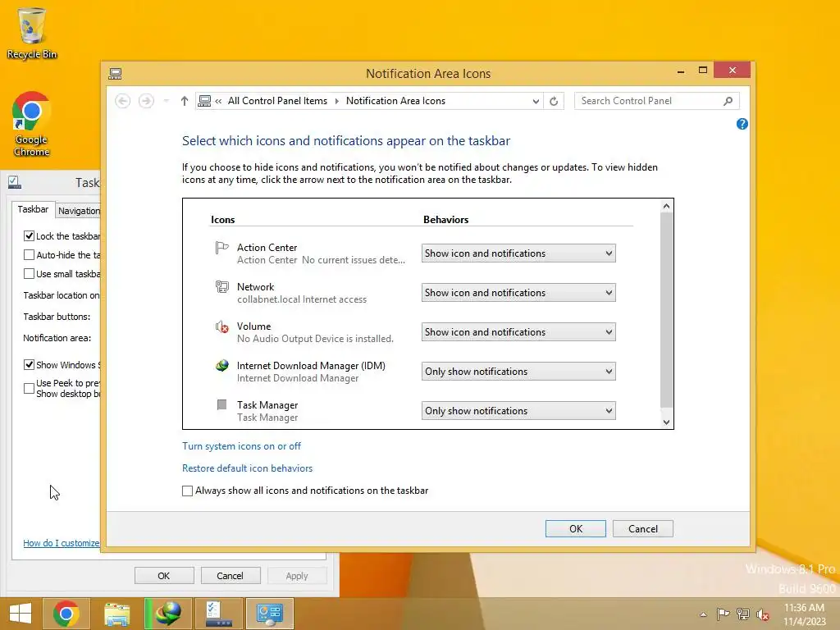Go up one level with the up arrow
The image size is (840, 630).
click(185, 101)
